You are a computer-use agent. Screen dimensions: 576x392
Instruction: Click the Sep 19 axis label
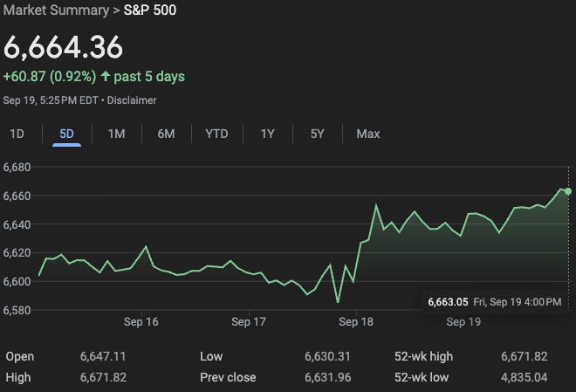pyautogui.click(x=463, y=322)
